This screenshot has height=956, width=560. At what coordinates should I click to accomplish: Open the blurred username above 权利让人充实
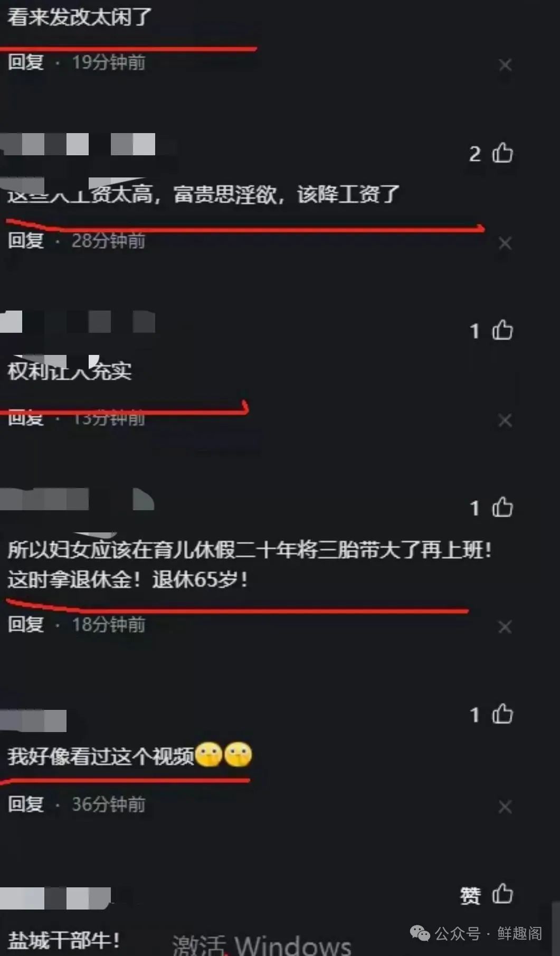78,322
